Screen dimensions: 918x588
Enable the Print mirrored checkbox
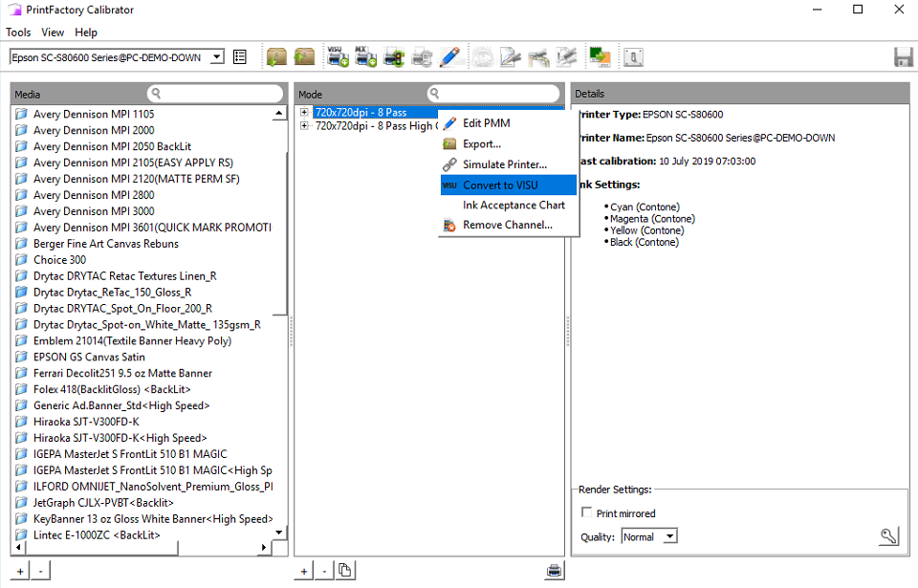586,512
